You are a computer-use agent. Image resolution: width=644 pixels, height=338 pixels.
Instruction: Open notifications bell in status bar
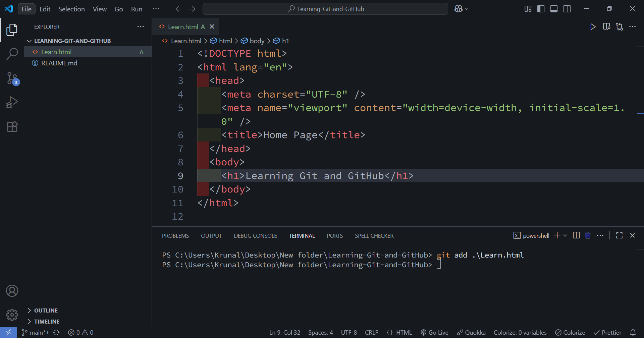pyautogui.click(x=633, y=332)
